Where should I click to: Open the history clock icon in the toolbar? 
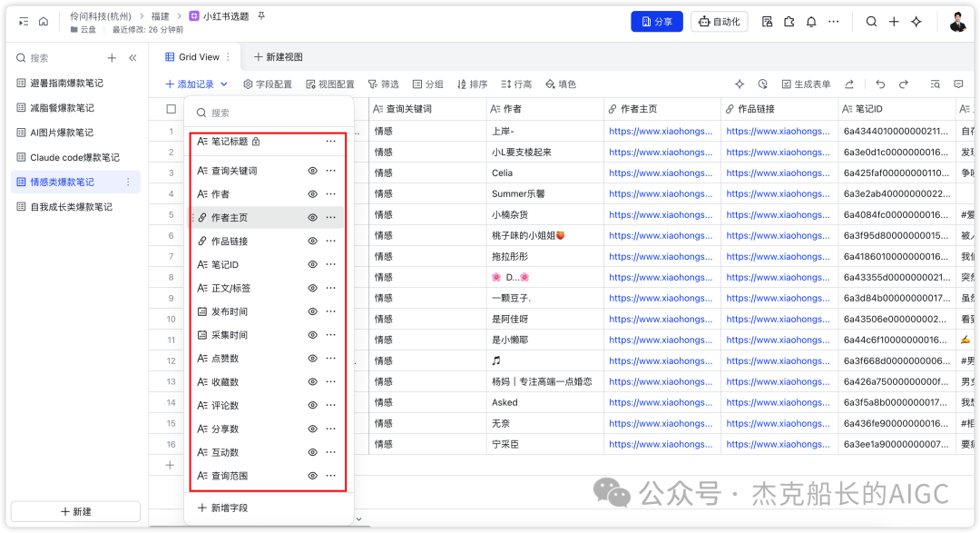[762, 84]
